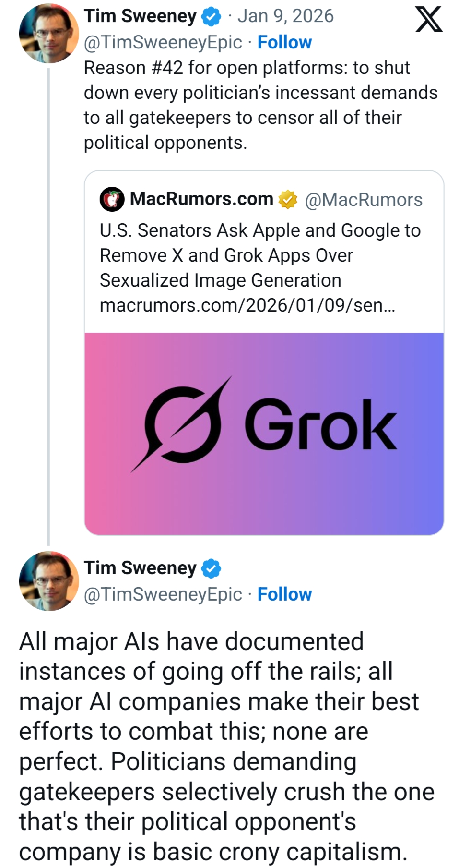Screen dimensions: 459x868
Task: Open @TimSweeneyEpic handle on first tweet
Action: click(163, 42)
